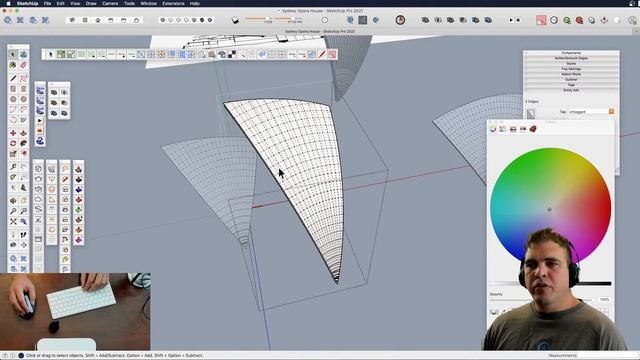Activate the Follow Me tool
This screenshot has width=640, height=360.
[x=23, y=143]
